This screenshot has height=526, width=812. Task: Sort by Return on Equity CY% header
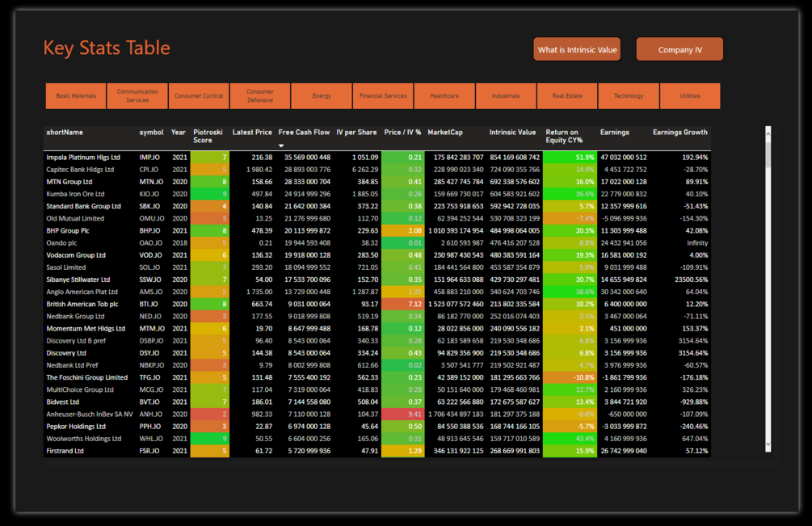click(564, 137)
